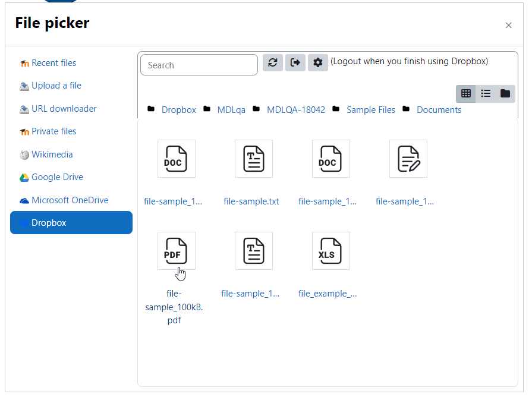The image size is (532, 397).
Task: Click file-sample.txt file name
Action: point(251,201)
